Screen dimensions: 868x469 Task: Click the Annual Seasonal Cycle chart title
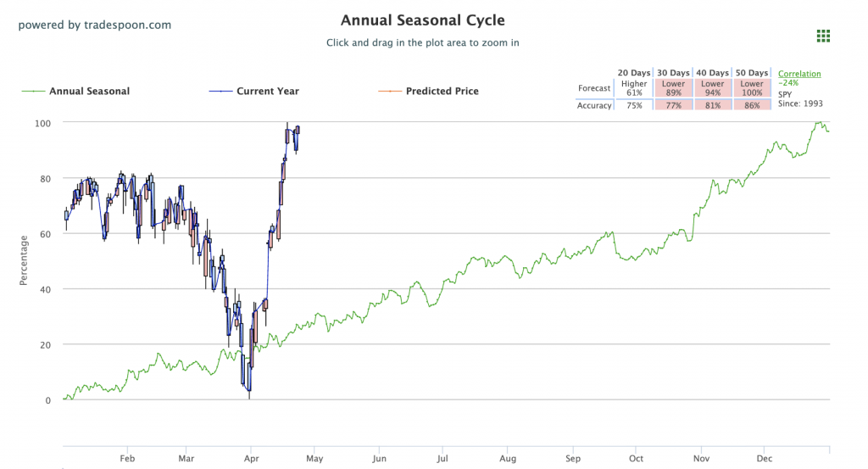(422, 20)
